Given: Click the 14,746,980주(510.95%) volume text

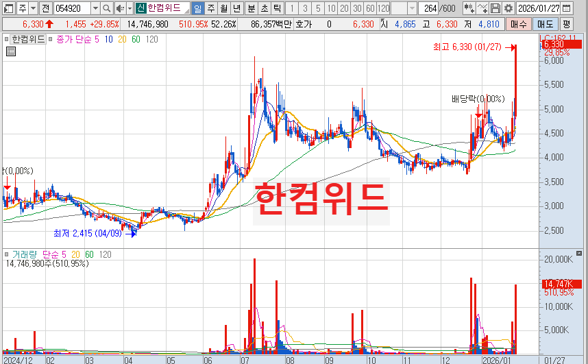Looking at the screenshot, I should click(x=47, y=263).
